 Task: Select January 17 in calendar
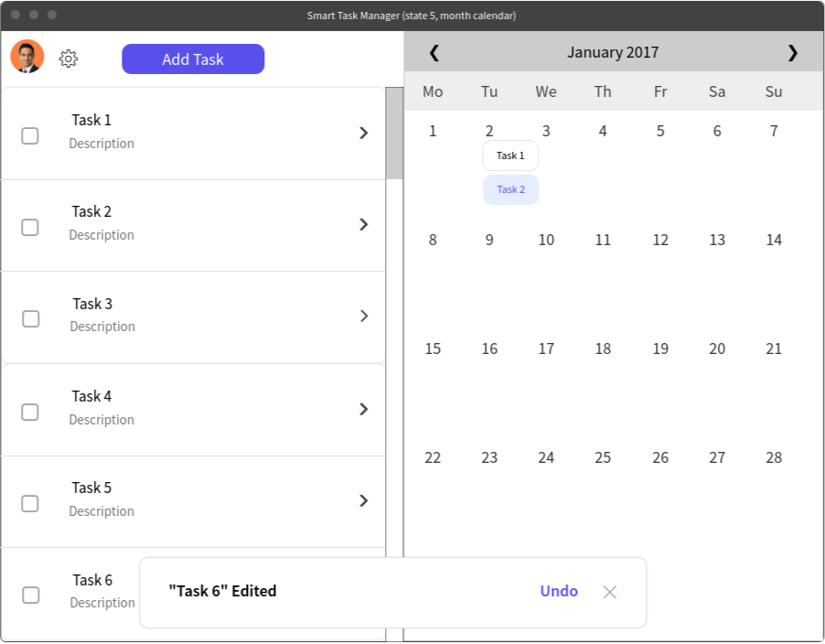(x=546, y=349)
